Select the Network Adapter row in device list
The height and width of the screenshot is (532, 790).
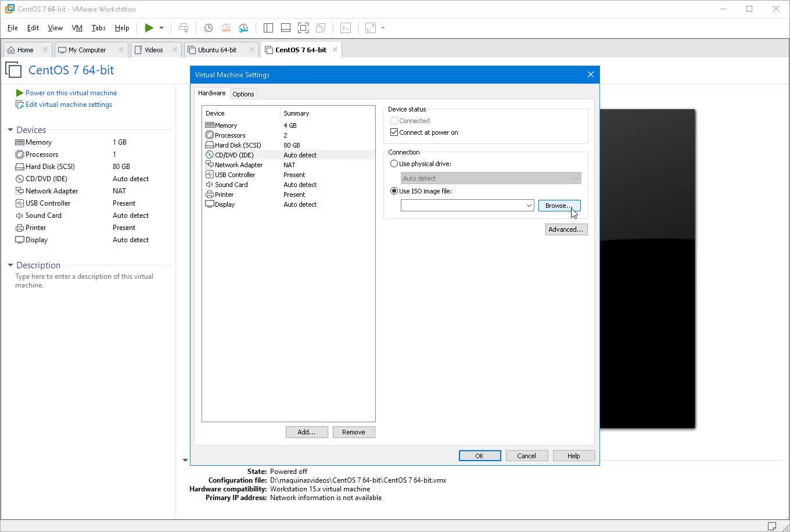tap(238, 165)
